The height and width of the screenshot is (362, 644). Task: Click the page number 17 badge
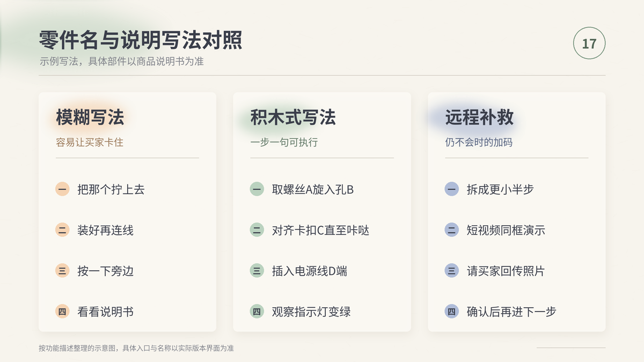(x=589, y=43)
